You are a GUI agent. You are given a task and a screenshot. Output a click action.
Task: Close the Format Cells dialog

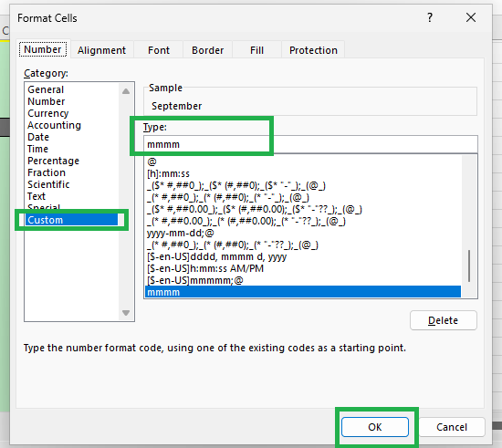[471, 17]
